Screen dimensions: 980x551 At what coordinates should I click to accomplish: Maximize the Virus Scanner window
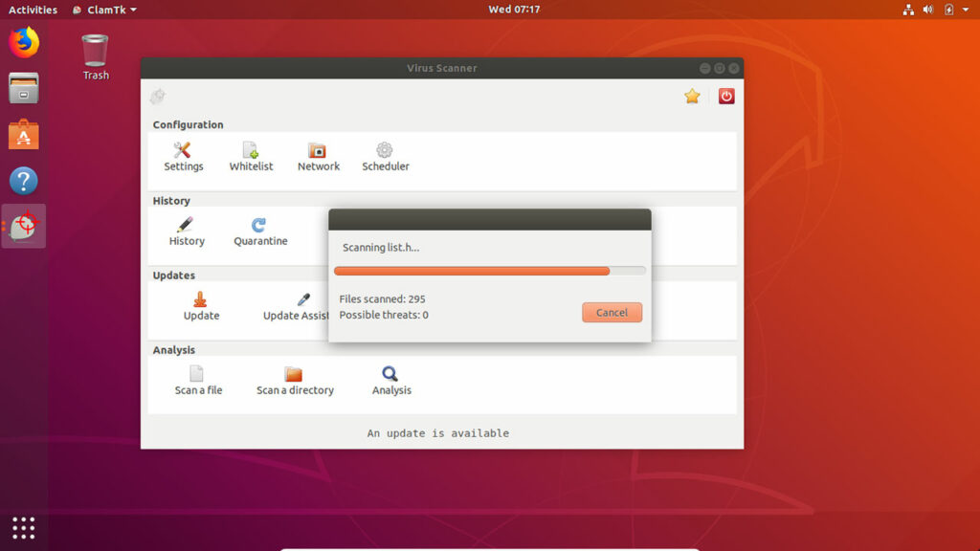coord(720,68)
